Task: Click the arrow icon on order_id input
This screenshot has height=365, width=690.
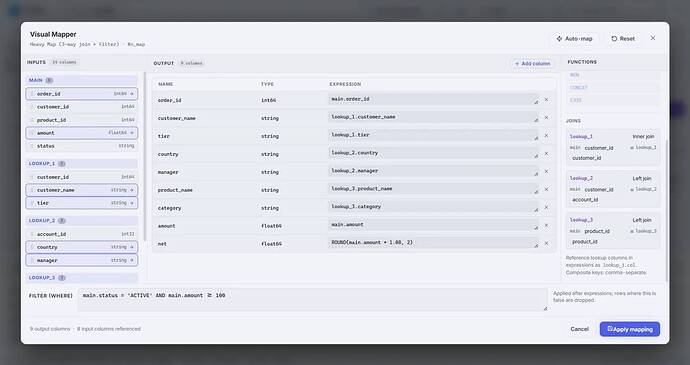Action: (132, 94)
